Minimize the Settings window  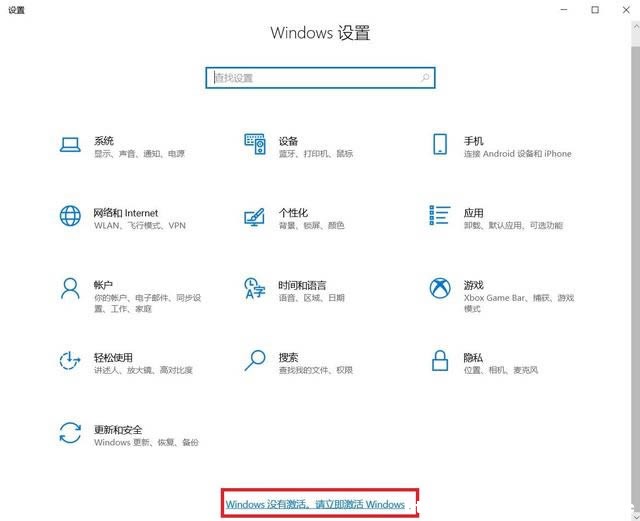[564, 10]
